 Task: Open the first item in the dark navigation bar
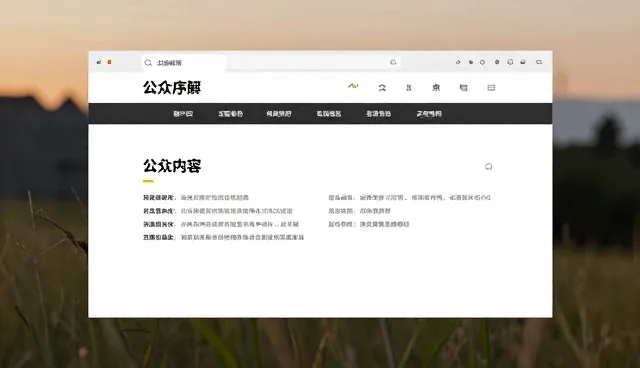point(183,114)
